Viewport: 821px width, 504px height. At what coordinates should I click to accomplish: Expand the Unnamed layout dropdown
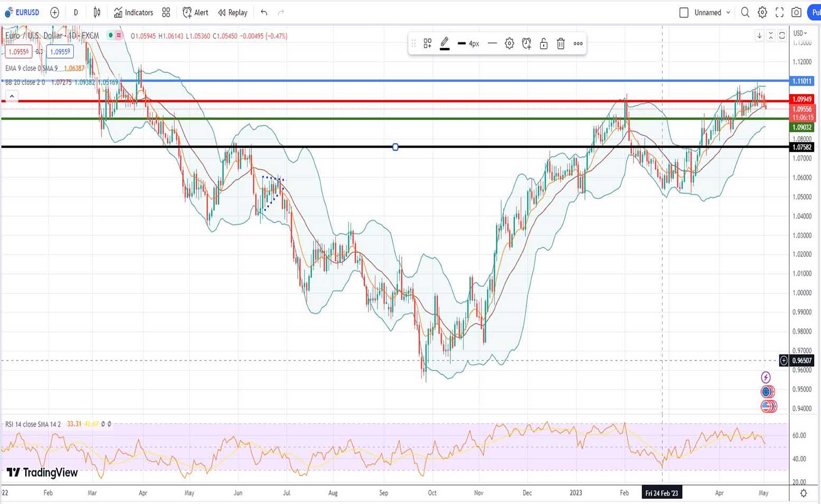click(x=728, y=12)
